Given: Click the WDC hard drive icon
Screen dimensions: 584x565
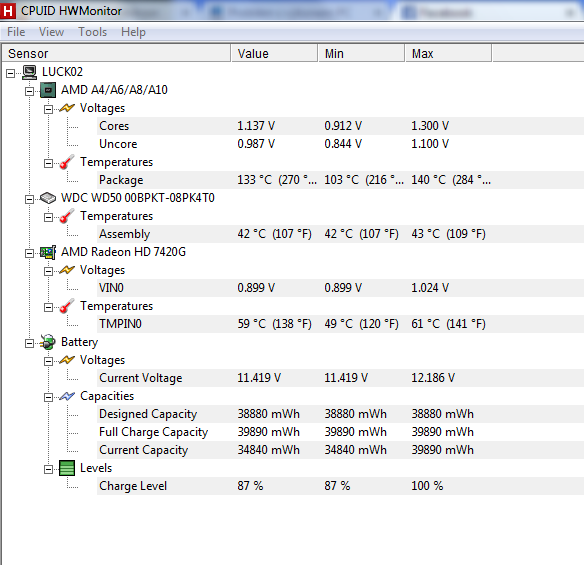Looking at the screenshot, I should 48,198.
